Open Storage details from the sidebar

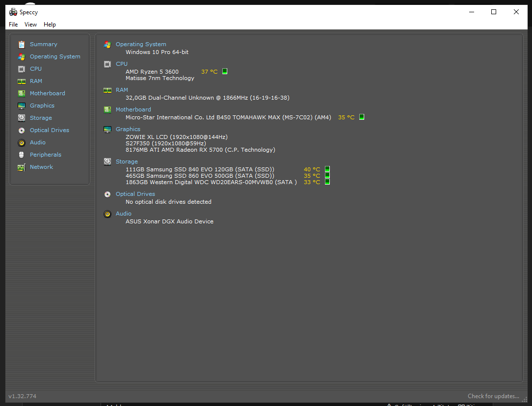point(41,118)
